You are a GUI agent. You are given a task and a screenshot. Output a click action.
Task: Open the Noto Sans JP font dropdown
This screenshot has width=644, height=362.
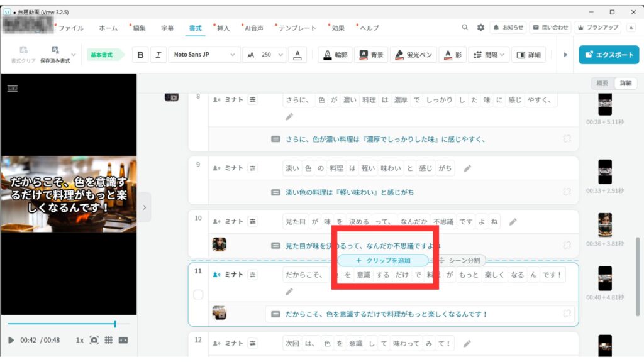204,55
